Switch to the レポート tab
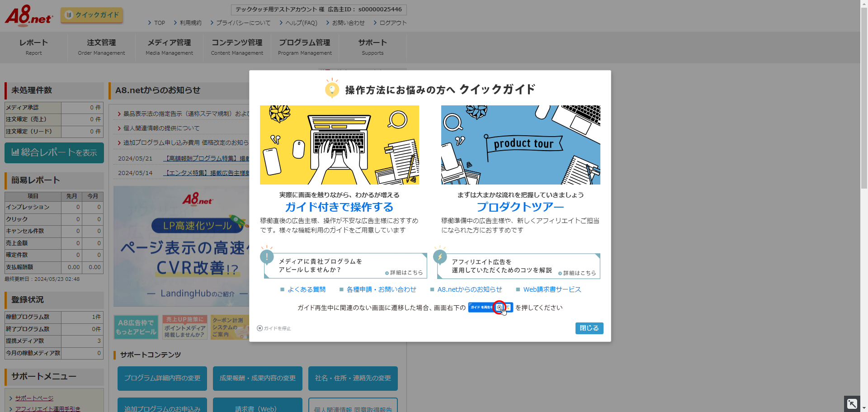This screenshot has width=868, height=412. [x=33, y=47]
